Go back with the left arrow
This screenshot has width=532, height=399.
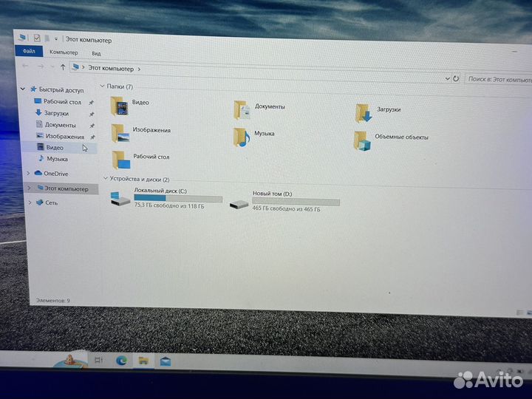(x=25, y=66)
